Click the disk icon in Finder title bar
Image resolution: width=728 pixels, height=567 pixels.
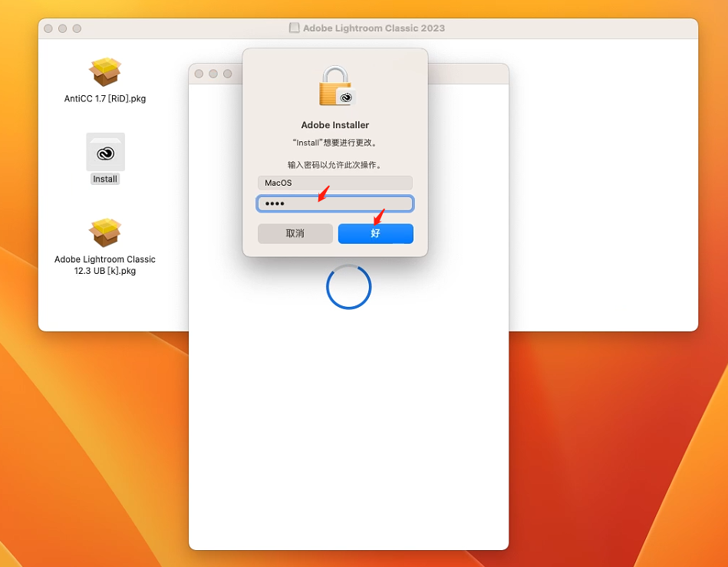point(294,28)
